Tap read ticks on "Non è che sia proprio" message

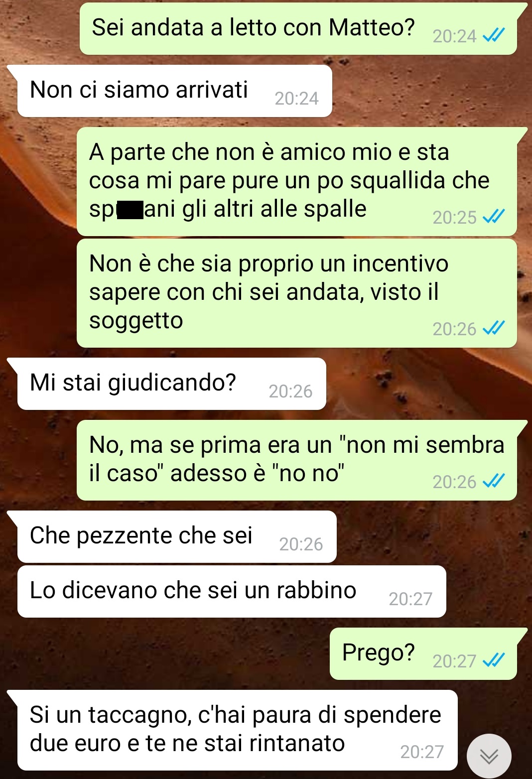pos(494,328)
